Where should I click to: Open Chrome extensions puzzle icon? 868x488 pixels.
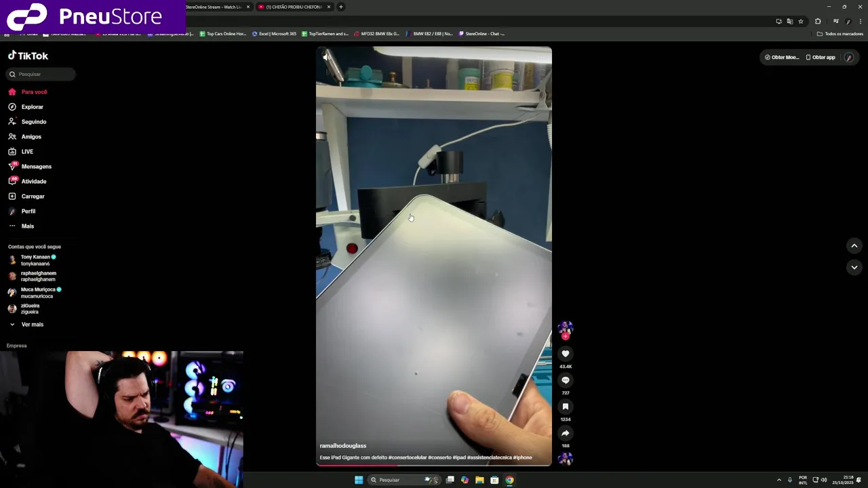[818, 21]
